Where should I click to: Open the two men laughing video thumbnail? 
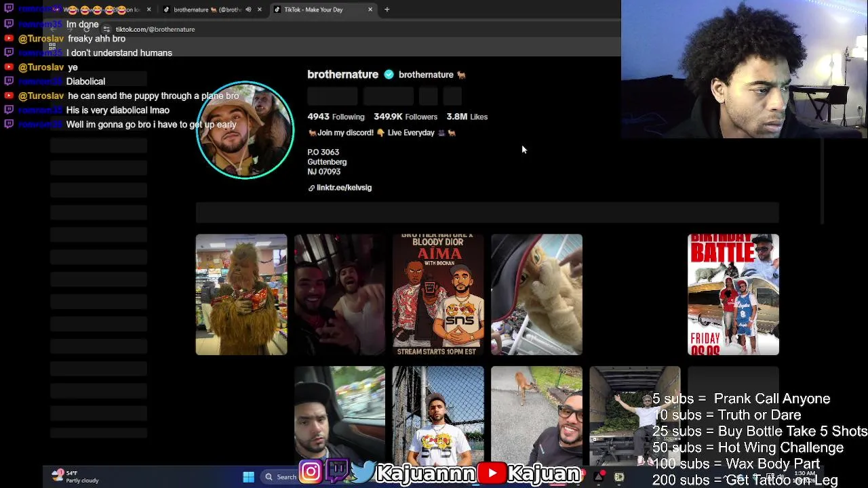point(340,294)
